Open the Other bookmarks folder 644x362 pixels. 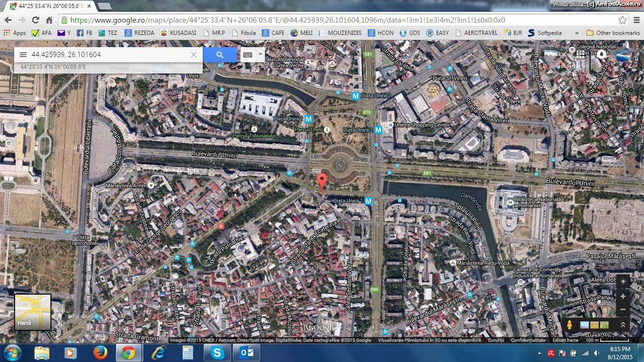(613, 33)
